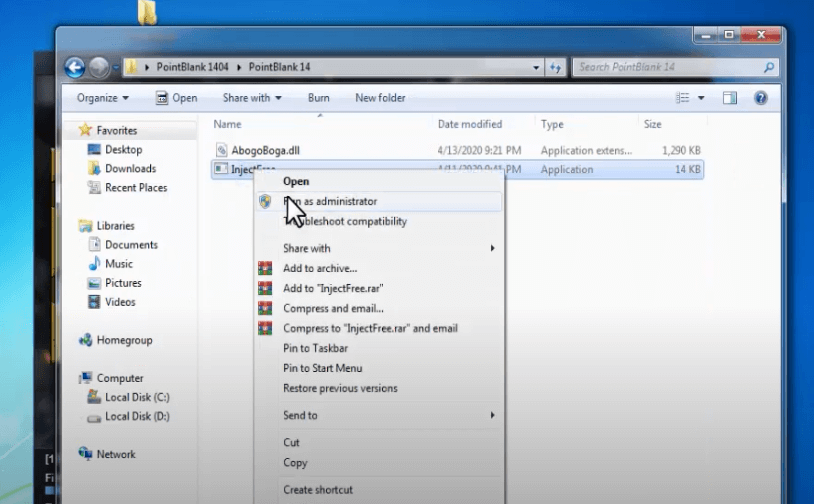Choose Open in the context menu
This screenshot has width=814, height=504.
click(x=379, y=181)
